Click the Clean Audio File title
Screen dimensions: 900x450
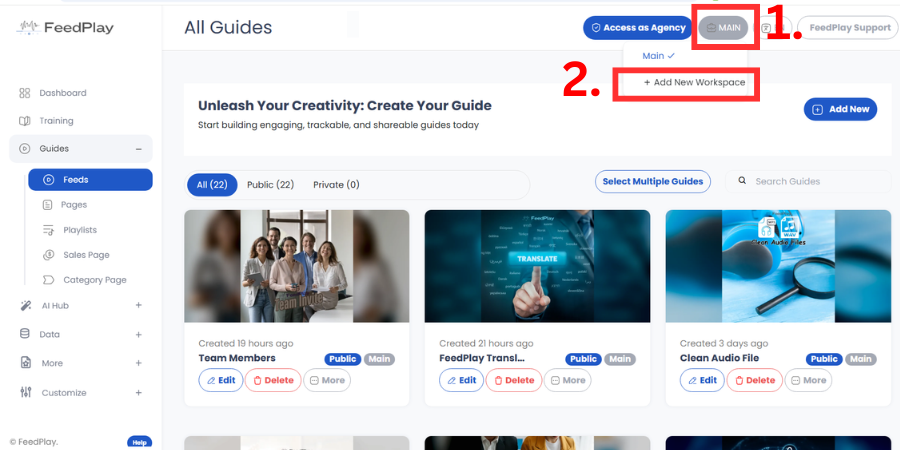tap(720, 358)
